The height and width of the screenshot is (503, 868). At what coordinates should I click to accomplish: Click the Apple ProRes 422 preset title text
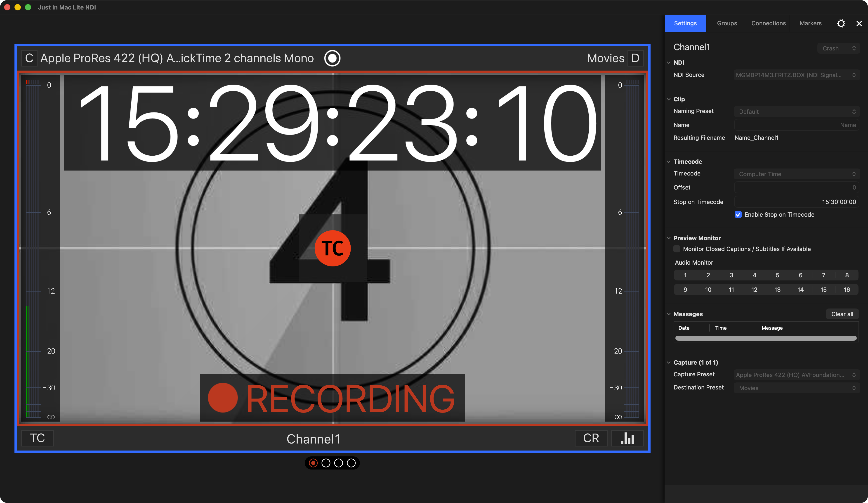pyautogui.click(x=177, y=58)
